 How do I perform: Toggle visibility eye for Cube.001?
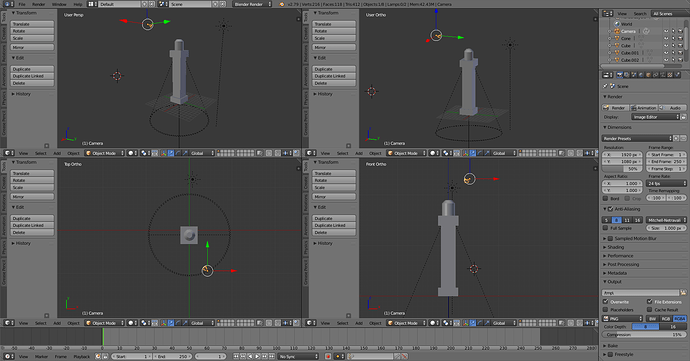666,53
